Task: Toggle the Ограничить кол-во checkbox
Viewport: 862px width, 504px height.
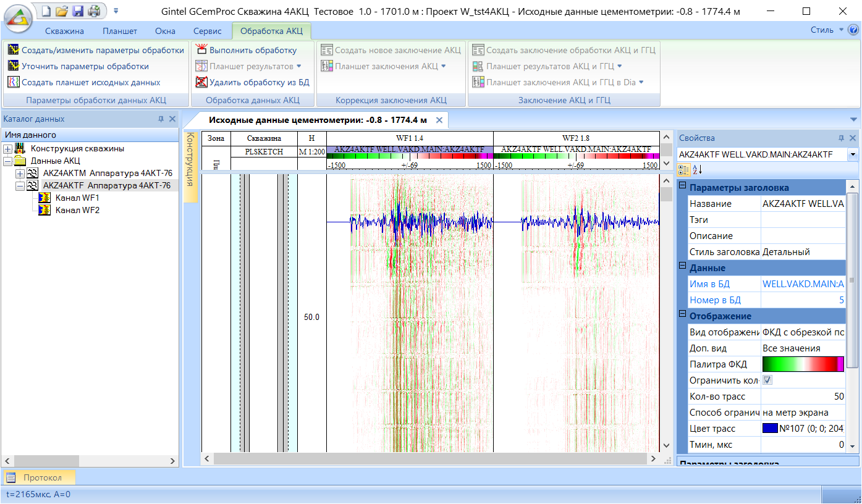Action: pos(767,380)
